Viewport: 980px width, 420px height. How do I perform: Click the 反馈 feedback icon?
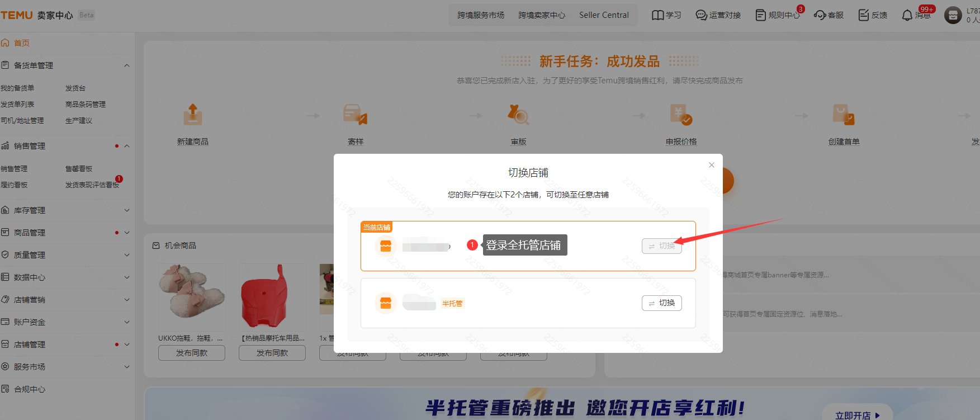pos(864,15)
